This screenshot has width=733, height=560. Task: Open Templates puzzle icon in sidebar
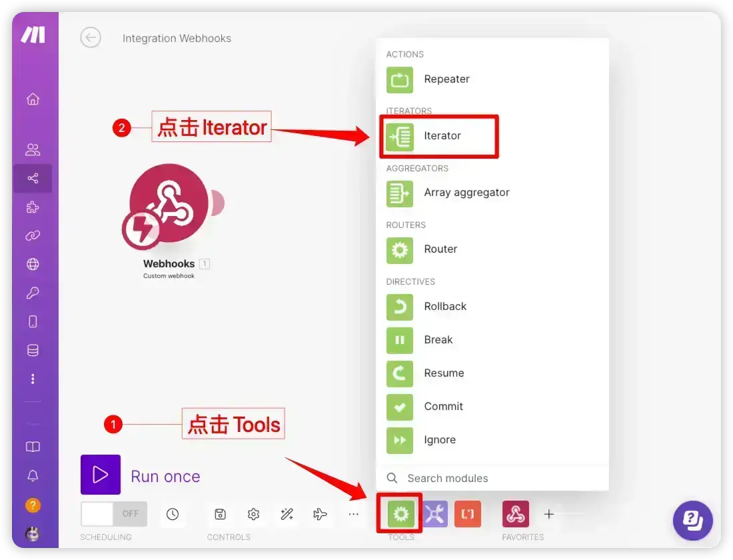pyautogui.click(x=33, y=207)
